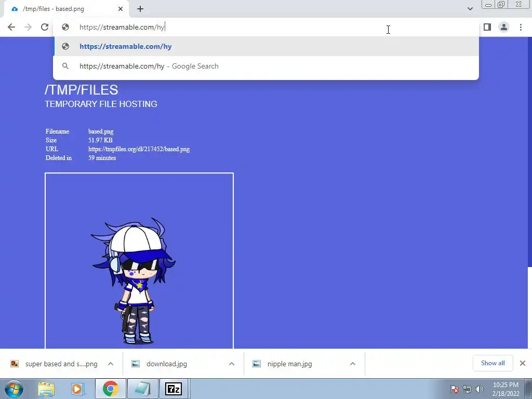This screenshot has width=532, height=399.
Task: Click the globe icon in the address bar
Action: pyautogui.click(x=65, y=27)
